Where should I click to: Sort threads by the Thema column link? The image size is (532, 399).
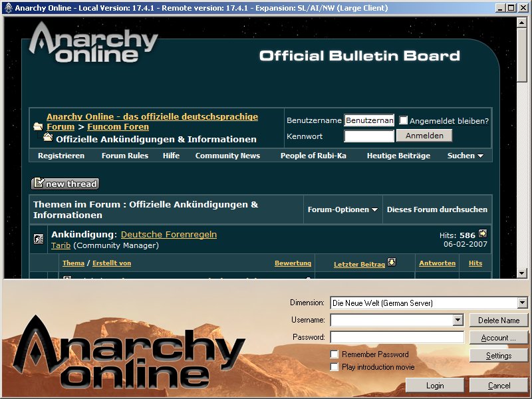click(x=73, y=263)
